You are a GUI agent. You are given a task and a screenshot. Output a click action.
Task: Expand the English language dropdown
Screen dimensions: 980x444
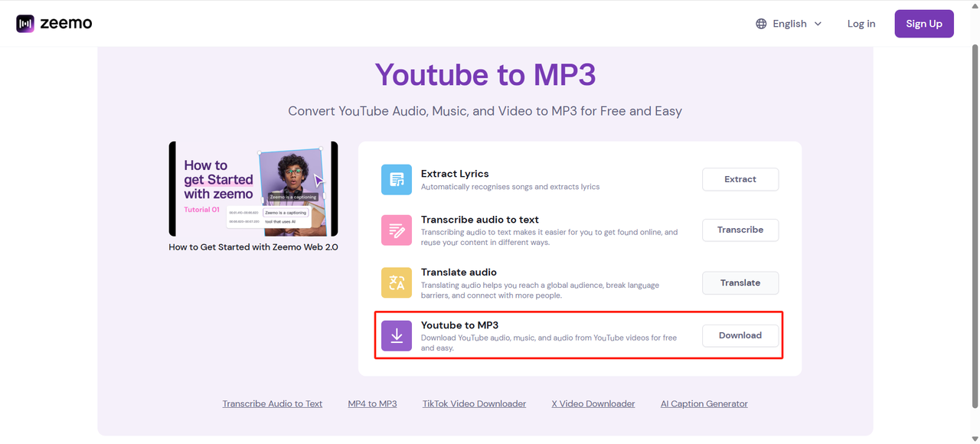[x=788, y=23]
